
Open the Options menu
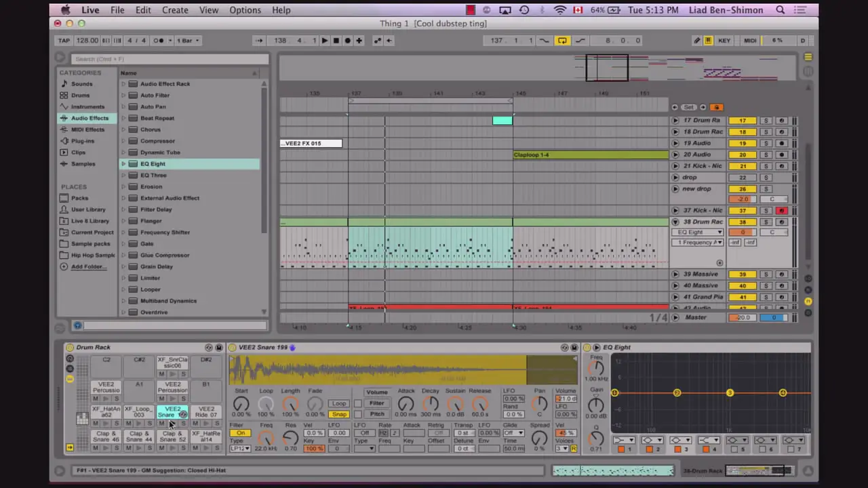click(245, 10)
